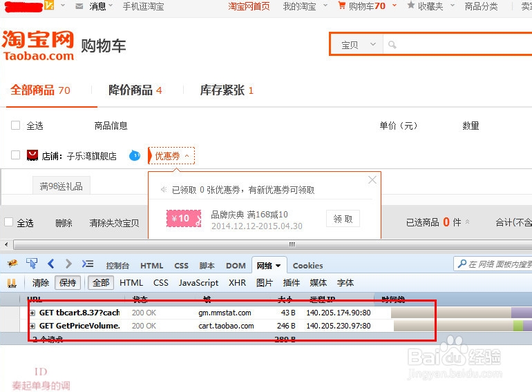Expand the 我的淘宝 menu arrow
Viewport: 532px width, 392px height.
pos(325,6)
